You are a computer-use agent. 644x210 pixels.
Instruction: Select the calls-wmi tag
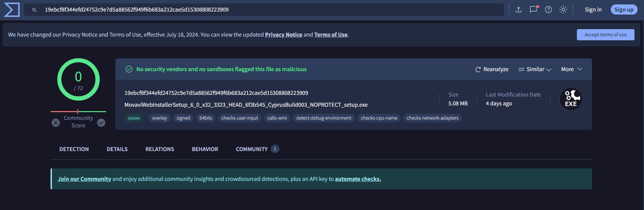point(277,118)
